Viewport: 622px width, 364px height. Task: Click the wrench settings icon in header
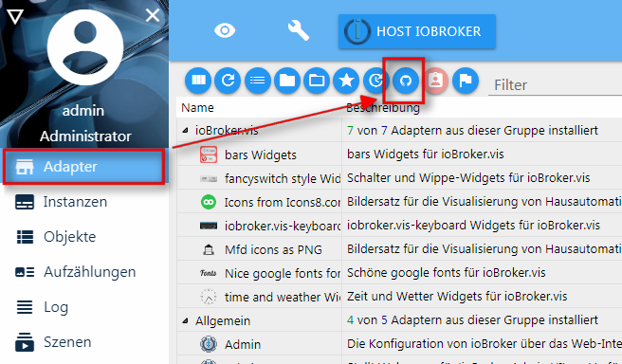[x=299, y=30]
